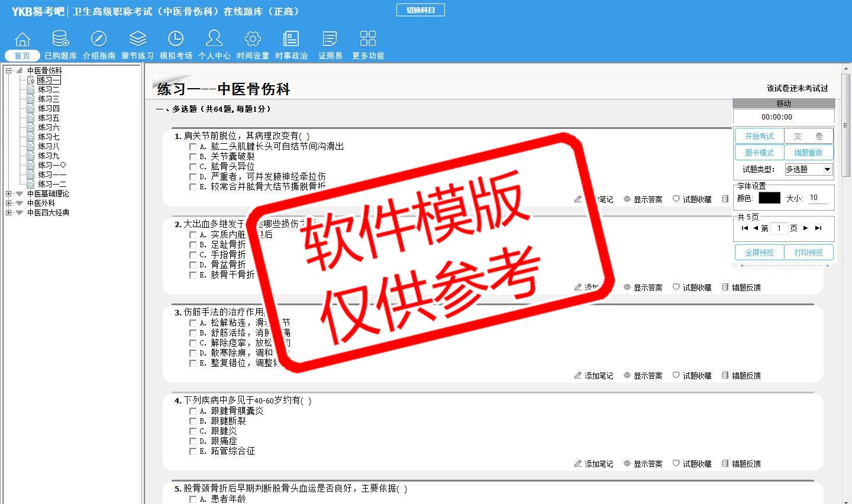Screen dimensions: 852x504
Task: Expand the 中医基础理论 tree node
Action: (8, 193)
